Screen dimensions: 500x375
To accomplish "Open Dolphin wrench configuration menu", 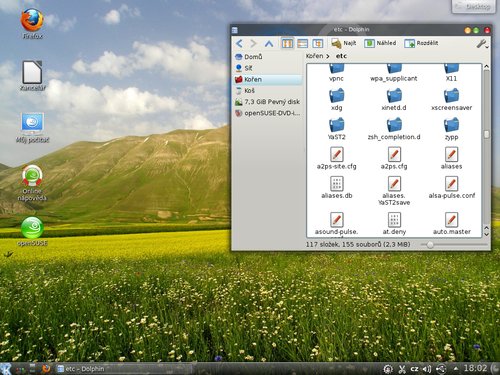I will coord(482,43).
